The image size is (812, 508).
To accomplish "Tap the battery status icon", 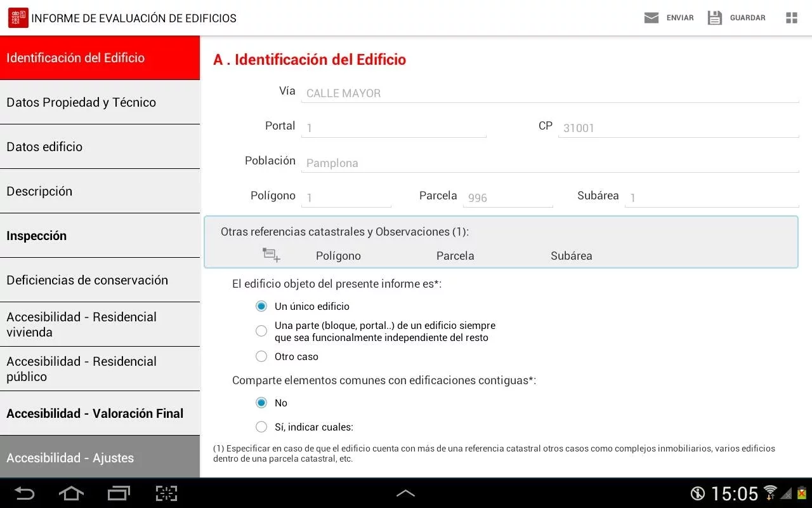I will (802, 493).
